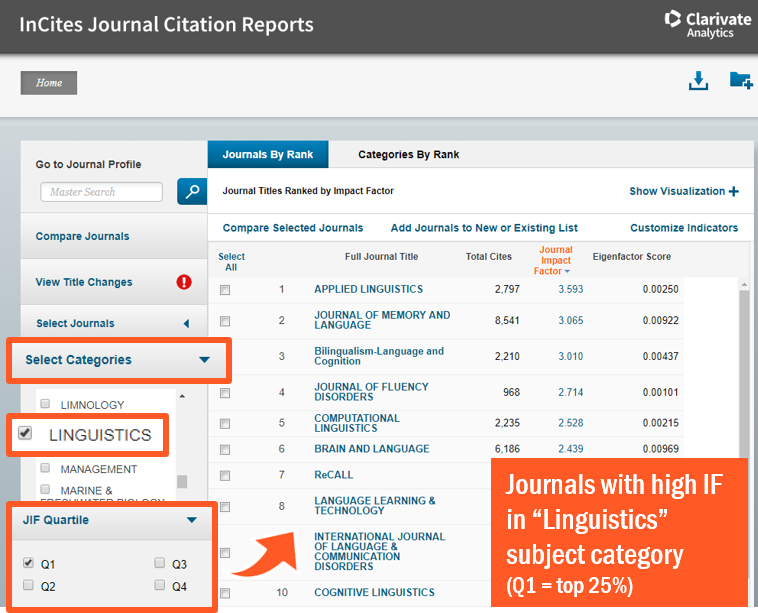The image size is (758, 613).
Task: Tick the checkbox for JOURNAL OF FLUENCY DISORDERS
Action: pos(225,393)
